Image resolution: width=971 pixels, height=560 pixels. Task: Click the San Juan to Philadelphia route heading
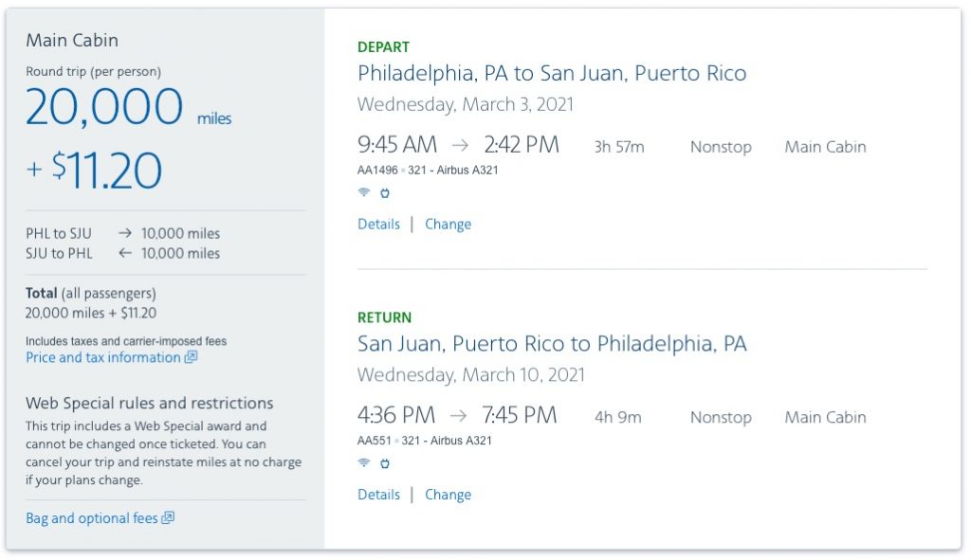552,343
